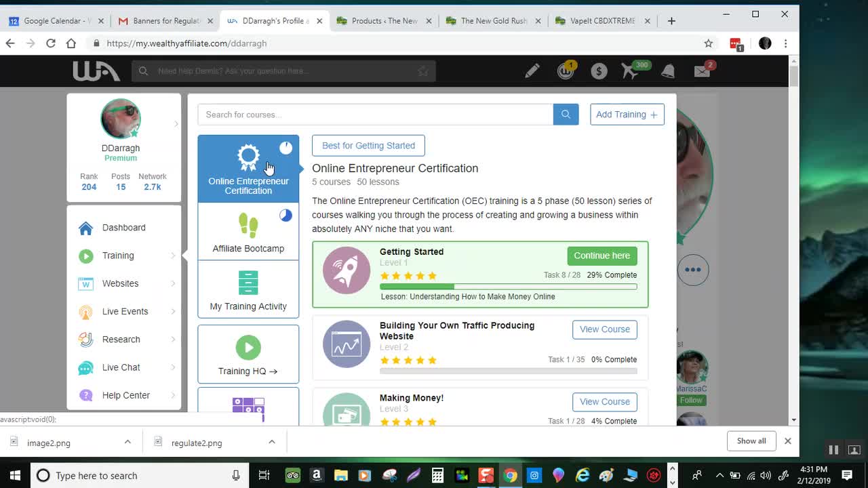Click Show all downloads button
This screenshot has height=488, width=868.
click(x=751, y=441)
